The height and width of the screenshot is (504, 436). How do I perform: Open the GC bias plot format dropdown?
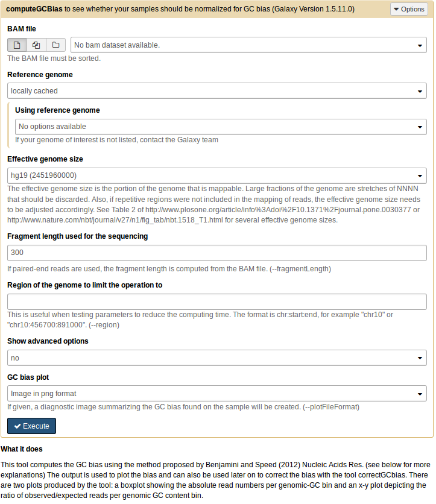217,394
